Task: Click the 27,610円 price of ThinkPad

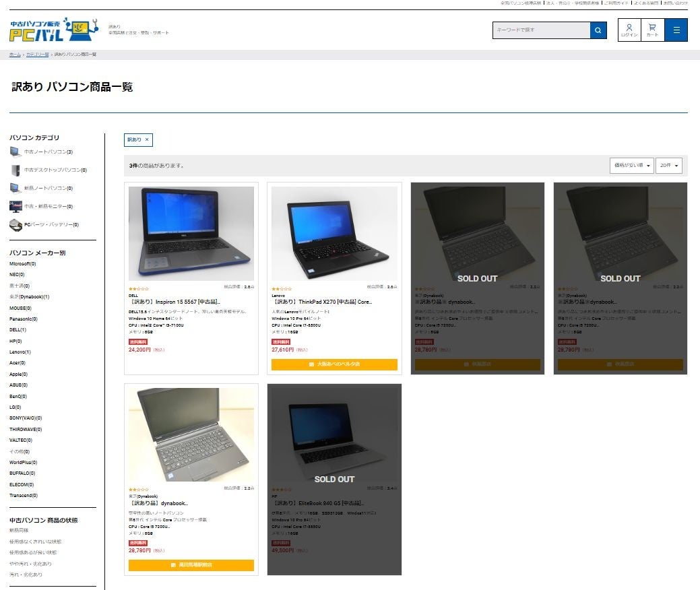Action: [x=282, y=350]
